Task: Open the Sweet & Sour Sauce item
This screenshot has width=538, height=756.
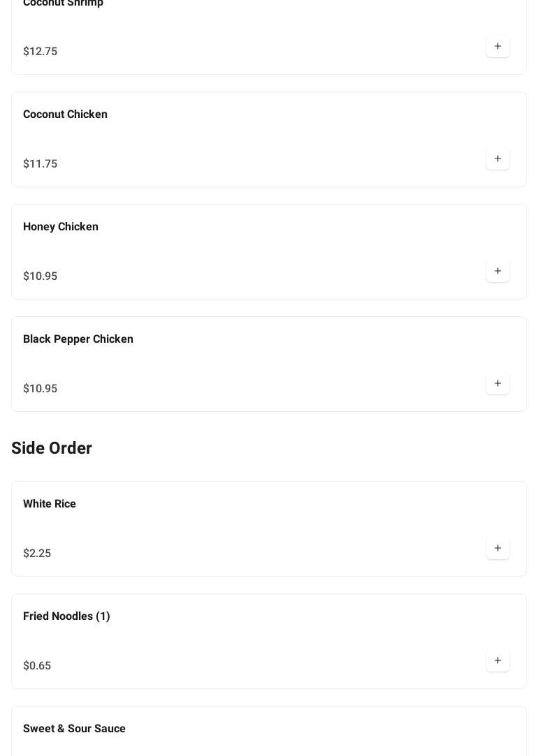Action: (74, 729)
